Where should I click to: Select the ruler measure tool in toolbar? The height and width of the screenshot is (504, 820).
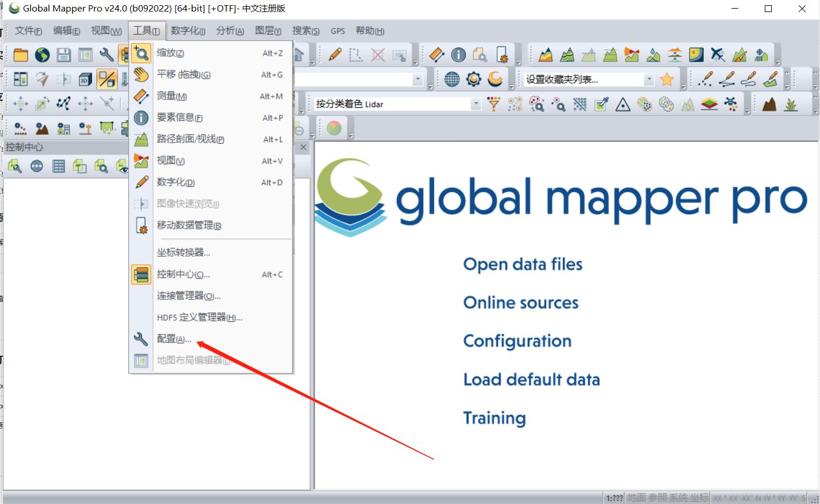point(437,55)
